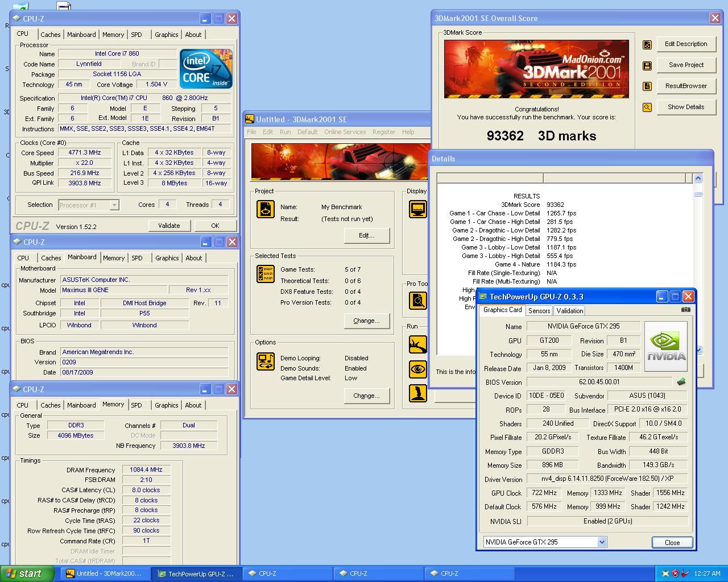Click the 3DMark2001 banner in Overall Score window
728x582 pixels.
point(536,69)
